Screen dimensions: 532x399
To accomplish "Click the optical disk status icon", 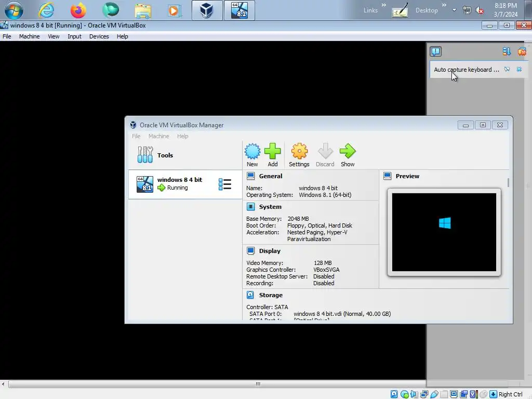I will pyautogui.click(x=404, y=394).
